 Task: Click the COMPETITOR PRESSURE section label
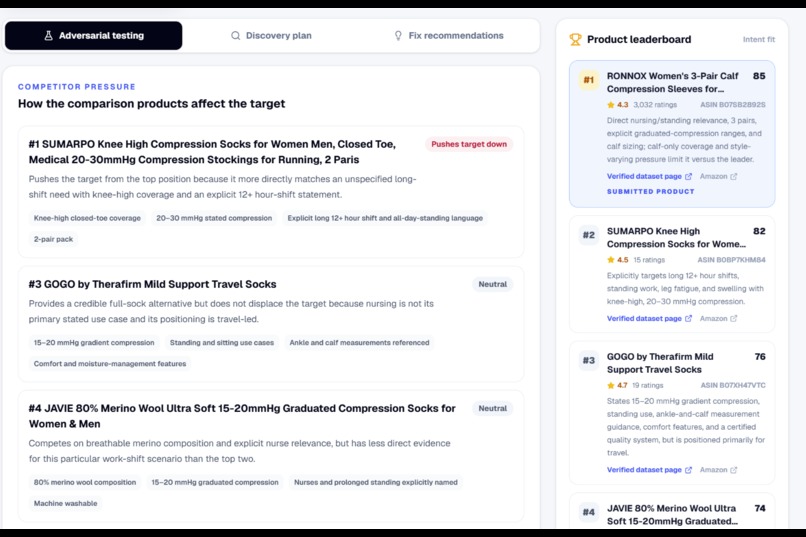[77, 87]
